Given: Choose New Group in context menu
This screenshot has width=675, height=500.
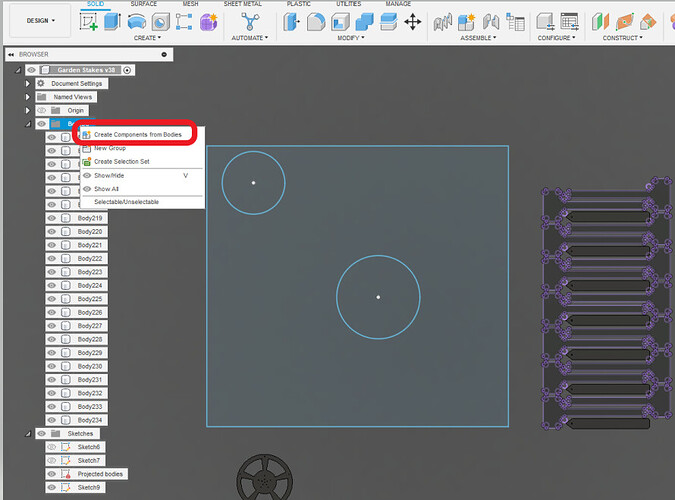Looking at the screenshot, I should (x=110, y=148).
